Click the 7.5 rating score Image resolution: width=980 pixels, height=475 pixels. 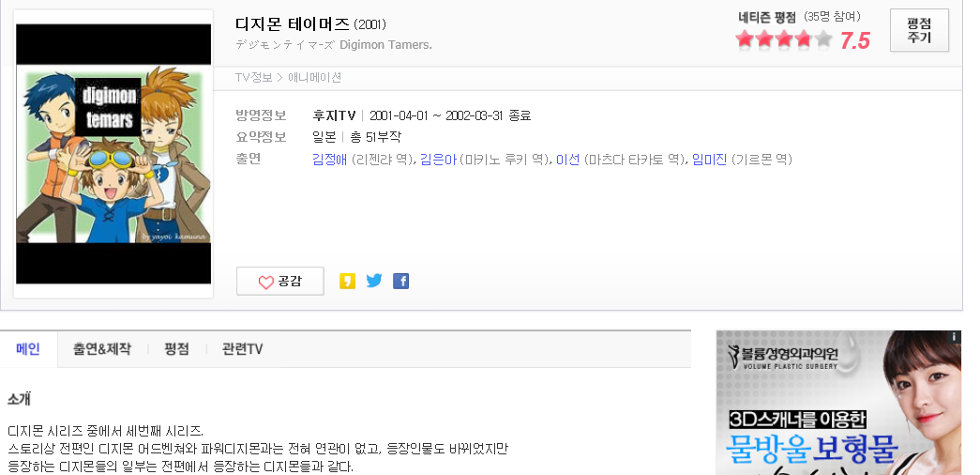855,40
